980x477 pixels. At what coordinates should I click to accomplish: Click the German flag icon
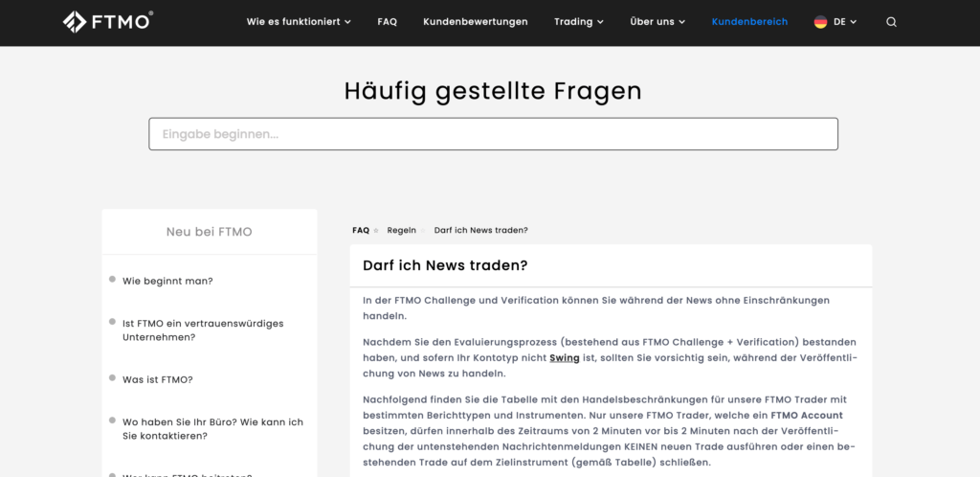coord(820,22)
